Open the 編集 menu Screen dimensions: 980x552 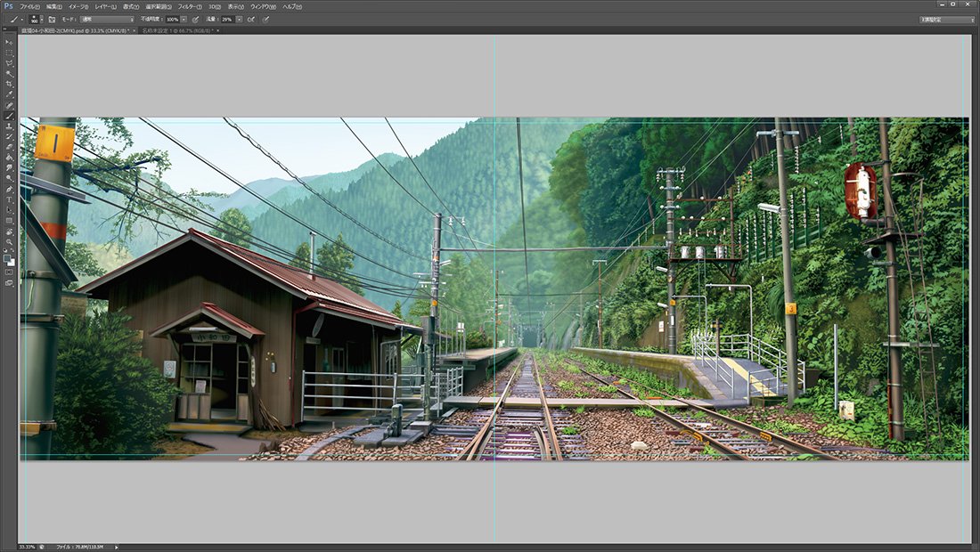[54, 7]
